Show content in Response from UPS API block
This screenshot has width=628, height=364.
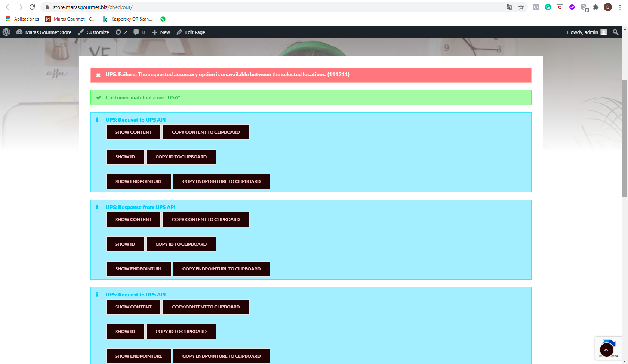(133, 220)
